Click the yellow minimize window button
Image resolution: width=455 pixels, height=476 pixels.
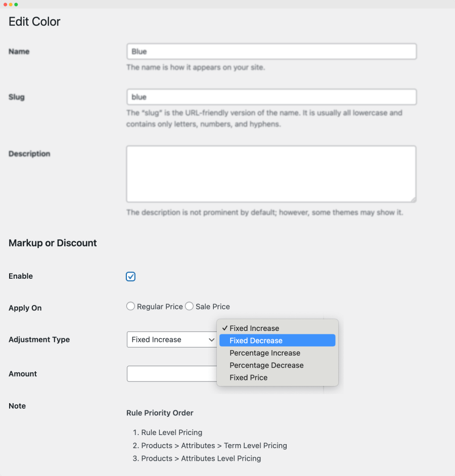click(11, 4)
